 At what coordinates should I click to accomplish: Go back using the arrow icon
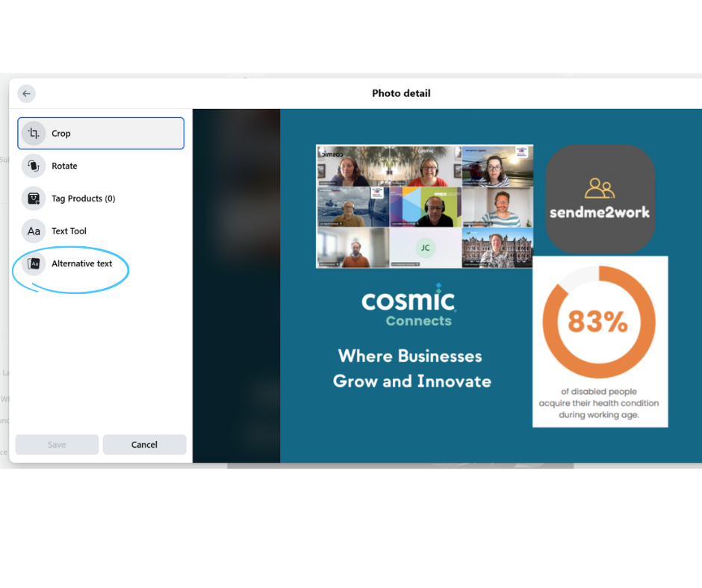point(26,93)
